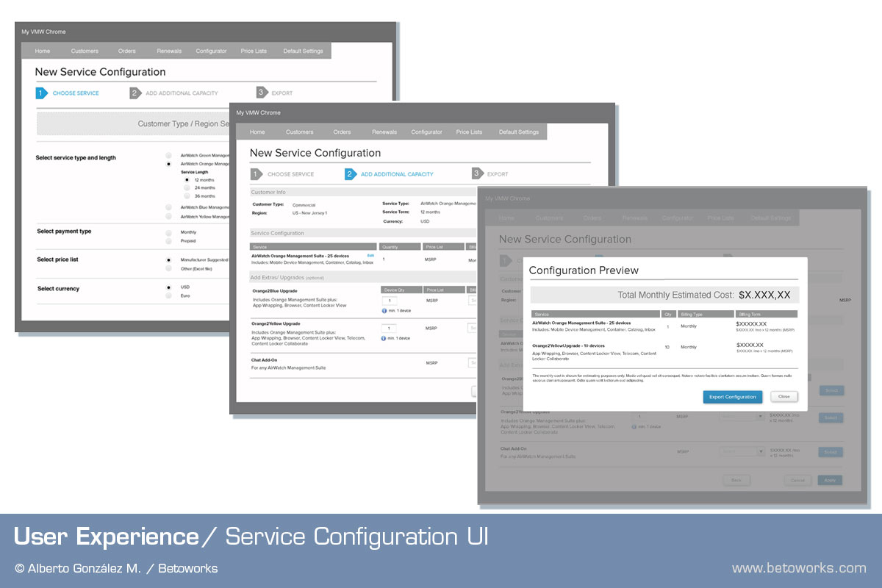This screenshot has width=882, height=588.
Task: Click 'Orange2YellowUpgrade - 10 devices' in the preview dialog
Action: pyautogui.click(x=569, y=345)
